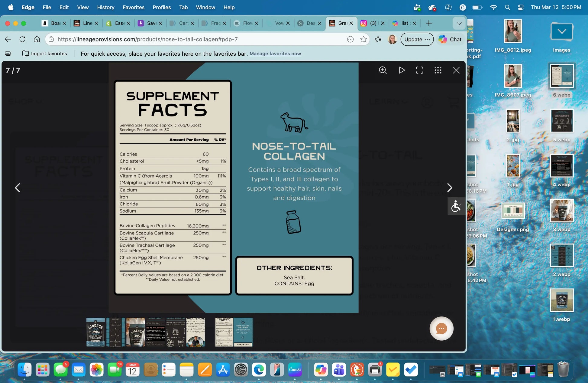Open Canva from the dock
588x383 pixels.
click(x=295, y=370)
